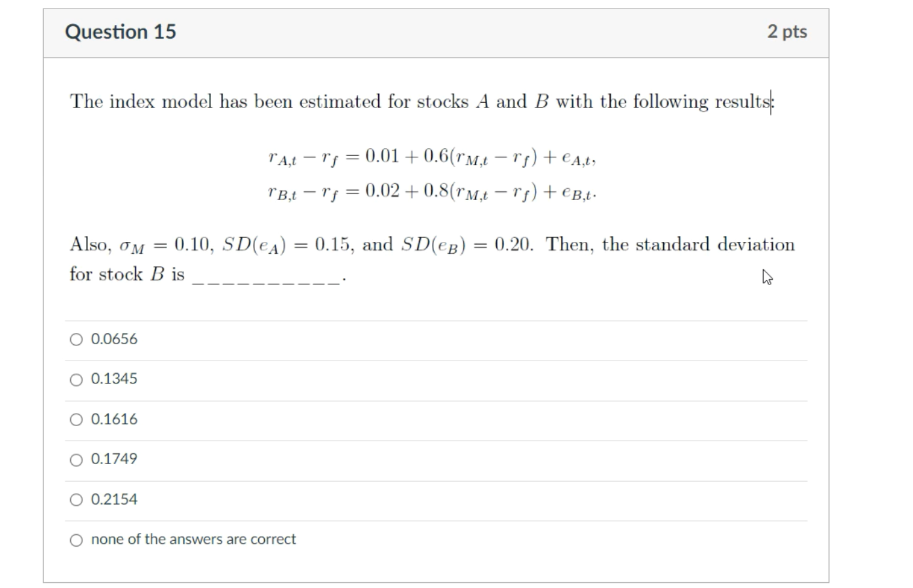Image resolution: width=913 pixels, height=588 pixels.
Task: Click the answer label text 0.2154
Action: coord(113,499)
